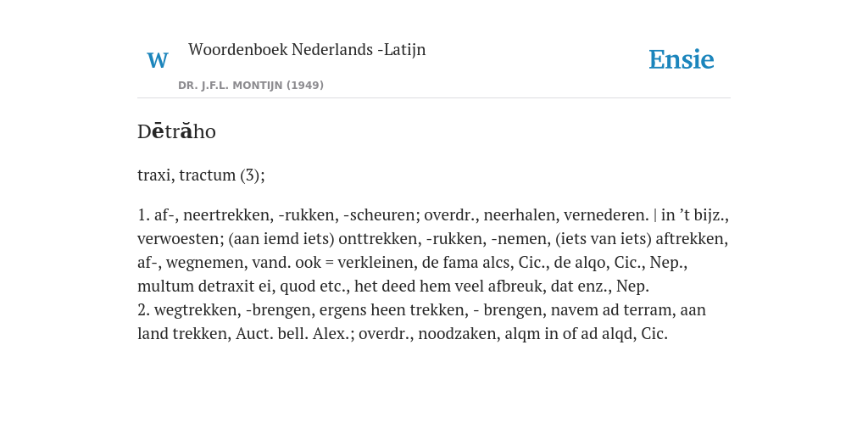The height and width of the screenshot is (434, 868).
Task: Click the word 'onttrekken' in the definition
Action: point(378,238)
